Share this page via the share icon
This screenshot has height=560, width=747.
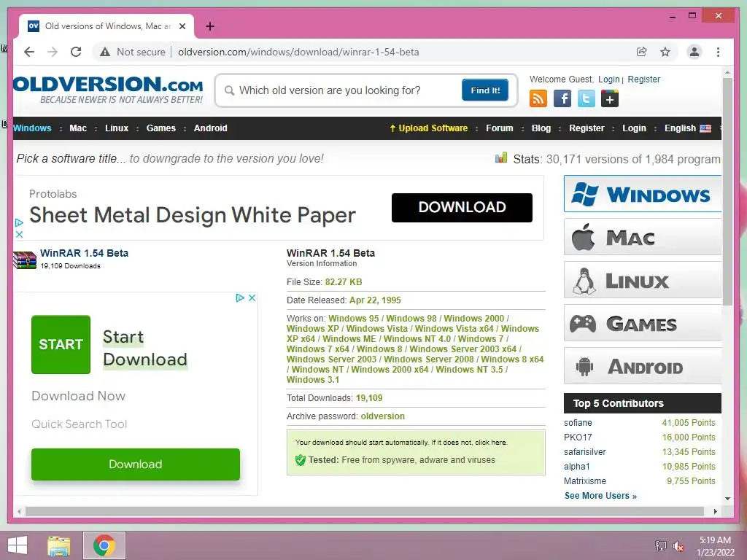click(x=642, y=52)
